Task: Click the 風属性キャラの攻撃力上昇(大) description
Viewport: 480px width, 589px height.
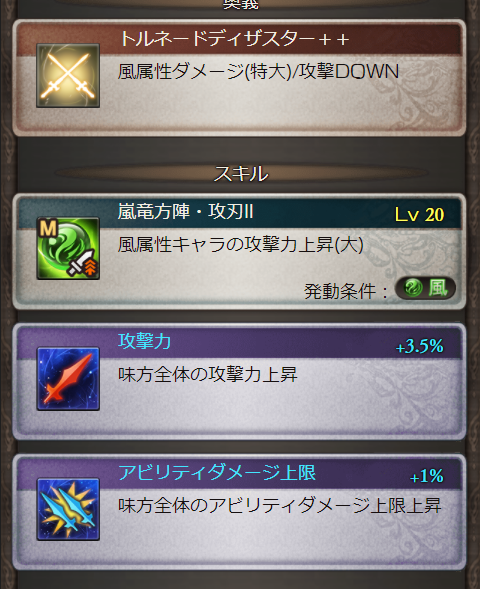Action: [241, 245]
